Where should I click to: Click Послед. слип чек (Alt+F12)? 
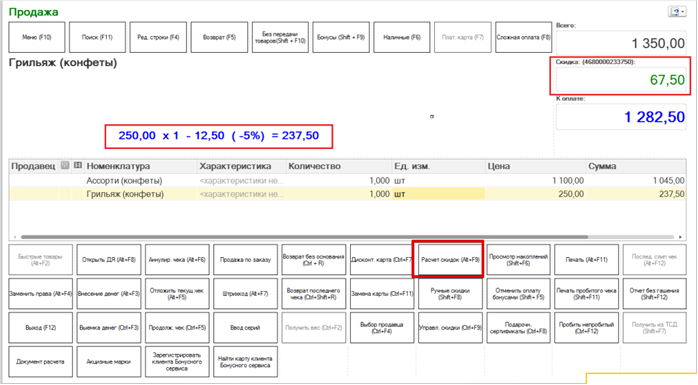654,259
